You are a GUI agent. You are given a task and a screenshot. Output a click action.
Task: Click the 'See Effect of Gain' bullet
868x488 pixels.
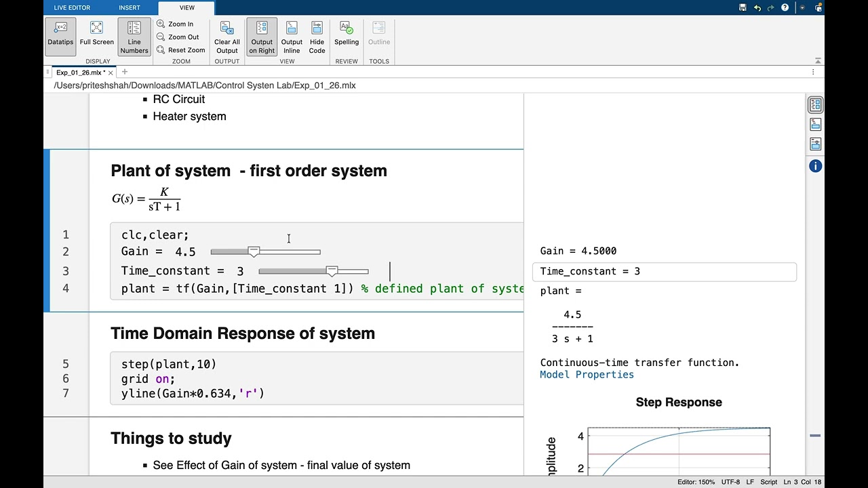click(x=281, y=466)
